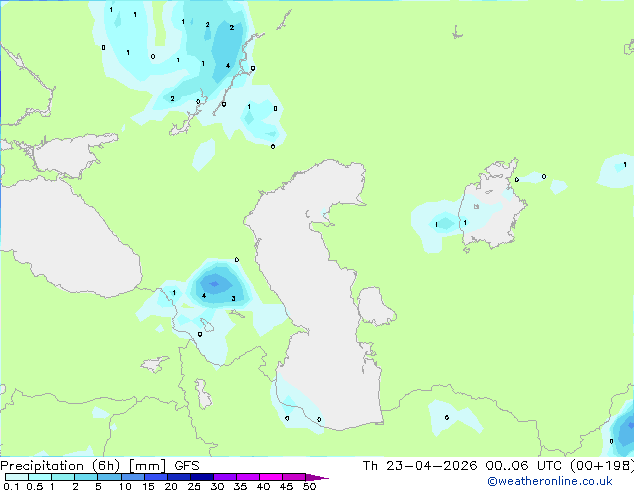Click the darkest blue precipitation core over the Caucasus

[215, 284]
